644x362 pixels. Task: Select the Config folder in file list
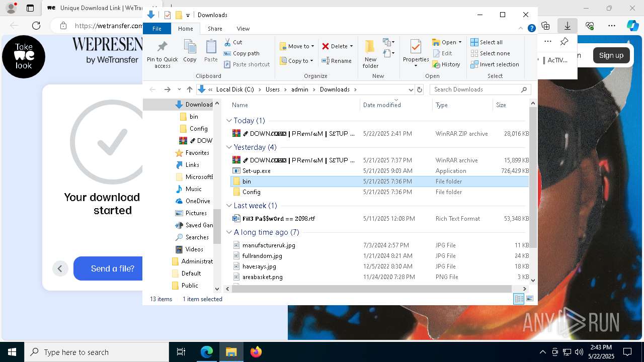click(x=251, y=192)
